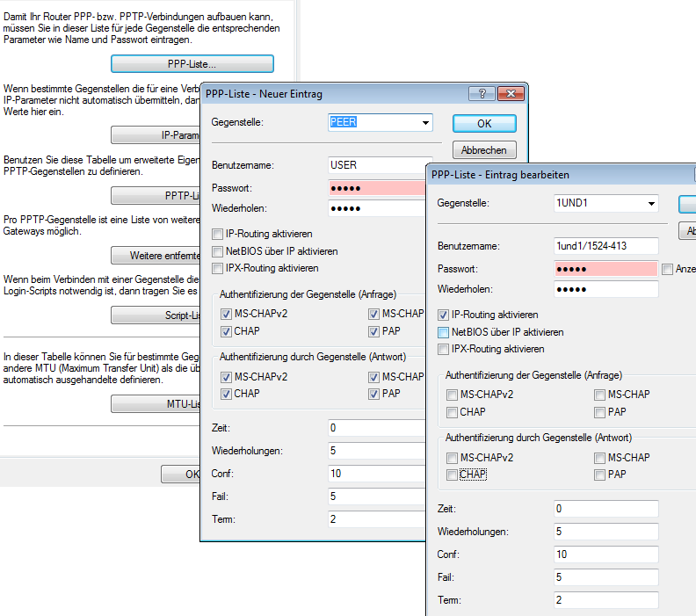This screenshot has height=616, width=696.
Task: Uncheck MS-CHAPv2 under Anfrage in Neuer Eintrag
Action: pos(228,315)
